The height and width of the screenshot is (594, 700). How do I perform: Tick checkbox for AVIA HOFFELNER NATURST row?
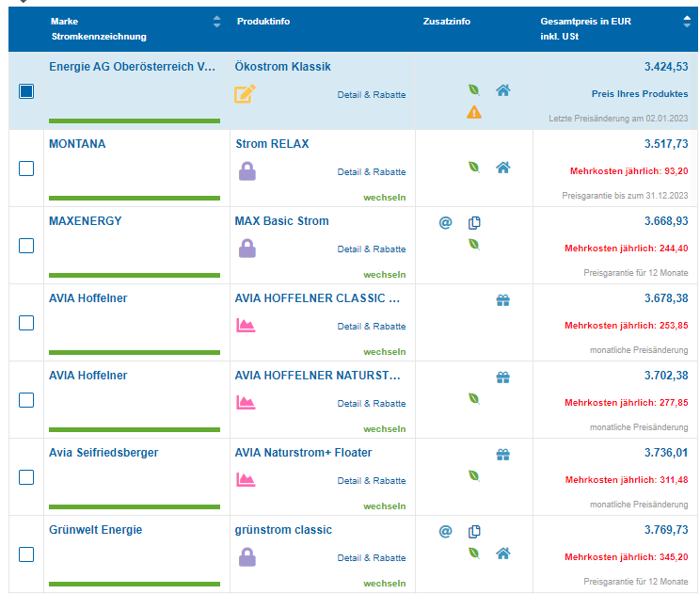tap(26, 401)
